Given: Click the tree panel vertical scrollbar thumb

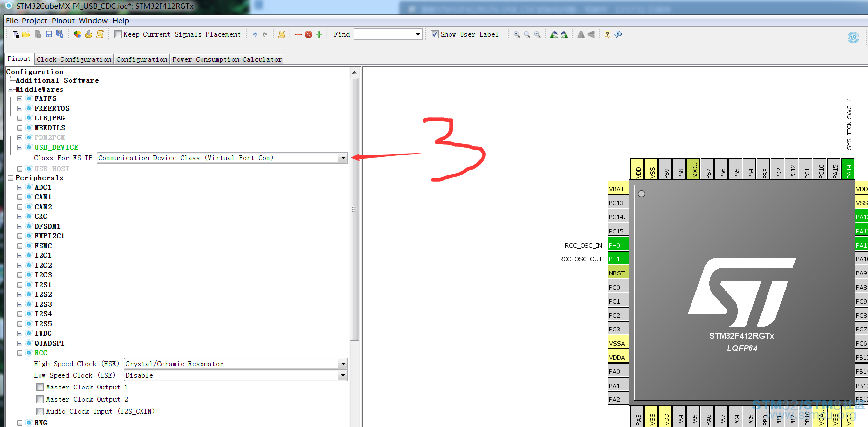Looking at the screenshot, I should [354, 209].
